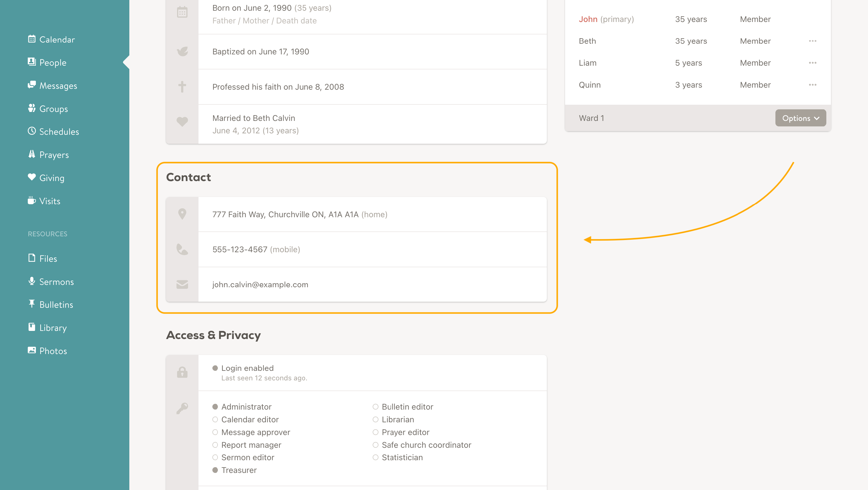Open the Options dropdown for Ward 1
868x490 pixels.
[800, 118]
